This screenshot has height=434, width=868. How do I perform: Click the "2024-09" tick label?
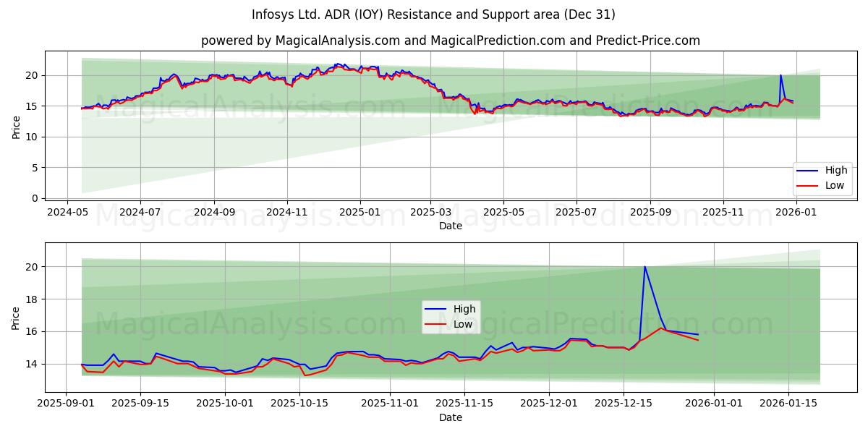click(x=213, y=212)
